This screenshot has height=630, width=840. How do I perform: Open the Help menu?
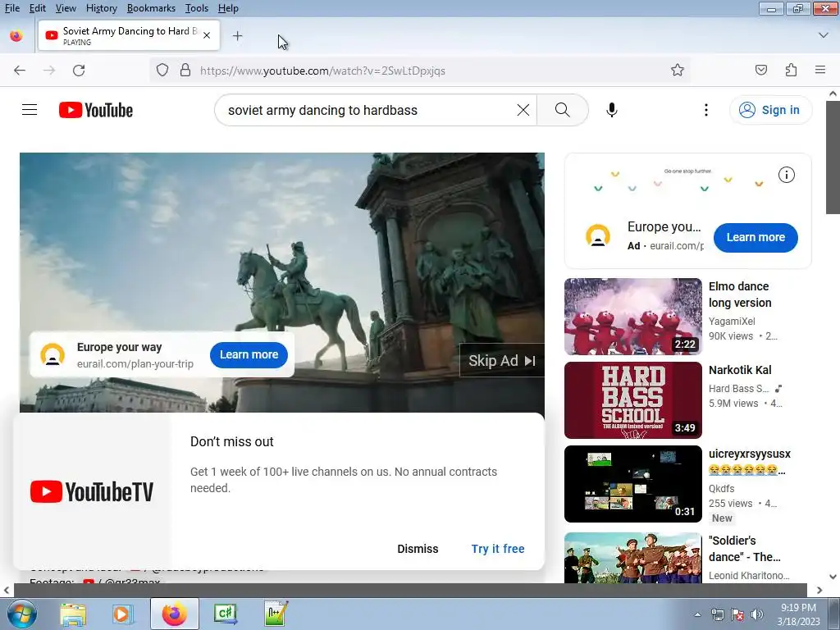coord(228,8)
